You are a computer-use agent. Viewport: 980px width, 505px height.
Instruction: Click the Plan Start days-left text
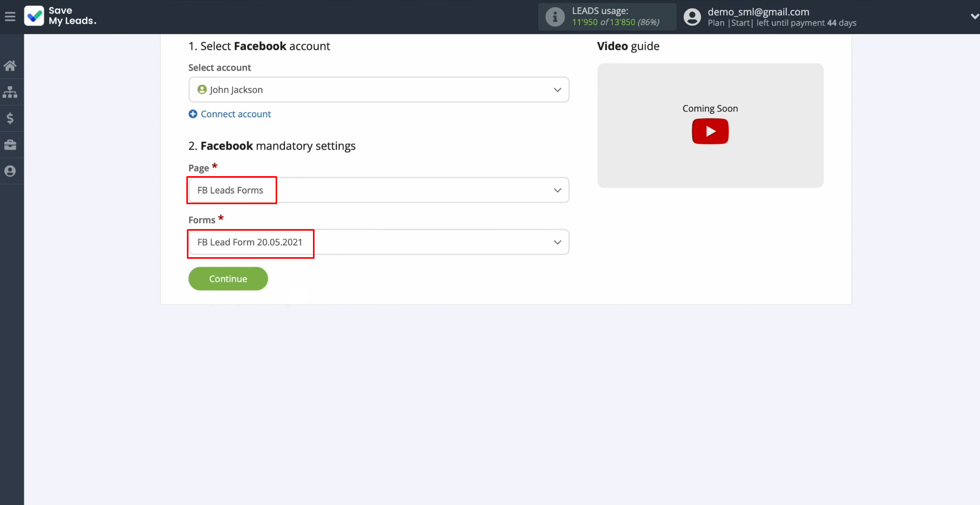[782, 23]
